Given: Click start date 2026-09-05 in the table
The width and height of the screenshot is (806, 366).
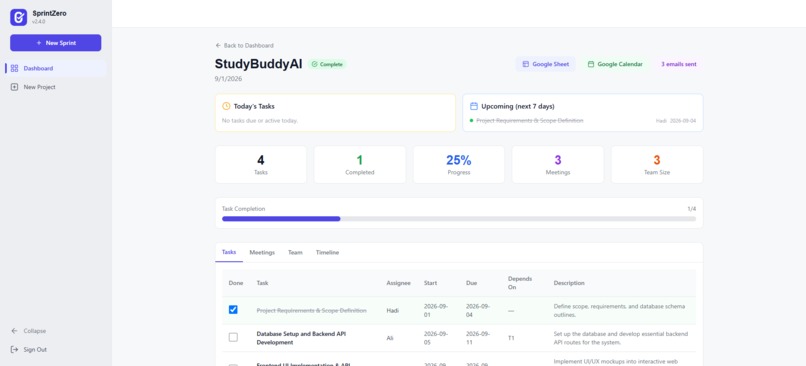Looking at the screenshot, I should point(436,338).
